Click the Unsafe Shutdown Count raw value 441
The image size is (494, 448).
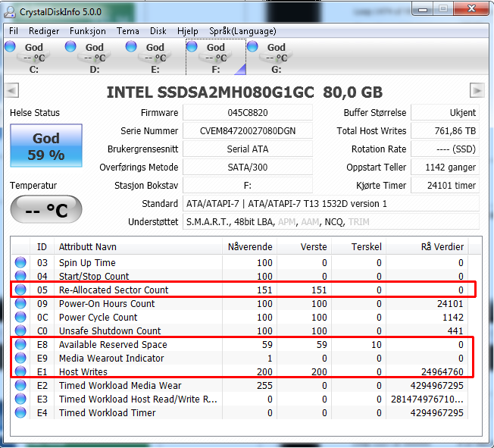(455, 331)
